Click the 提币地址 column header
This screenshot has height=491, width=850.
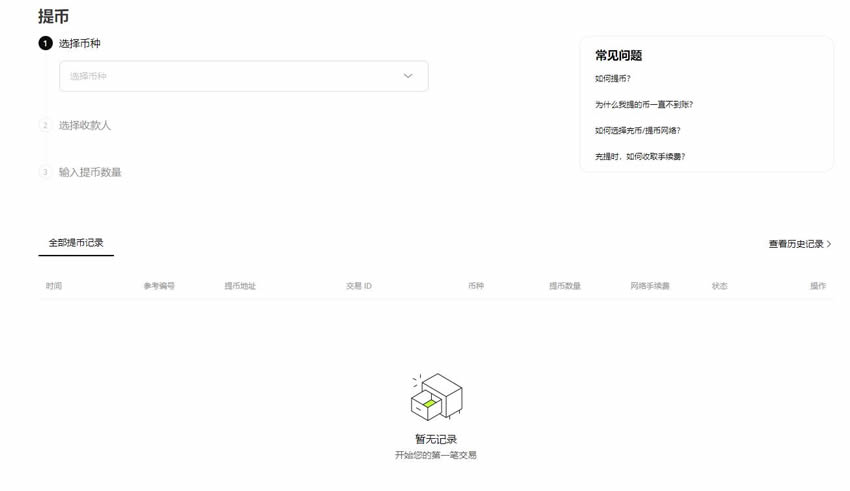(x=240, y=286)
